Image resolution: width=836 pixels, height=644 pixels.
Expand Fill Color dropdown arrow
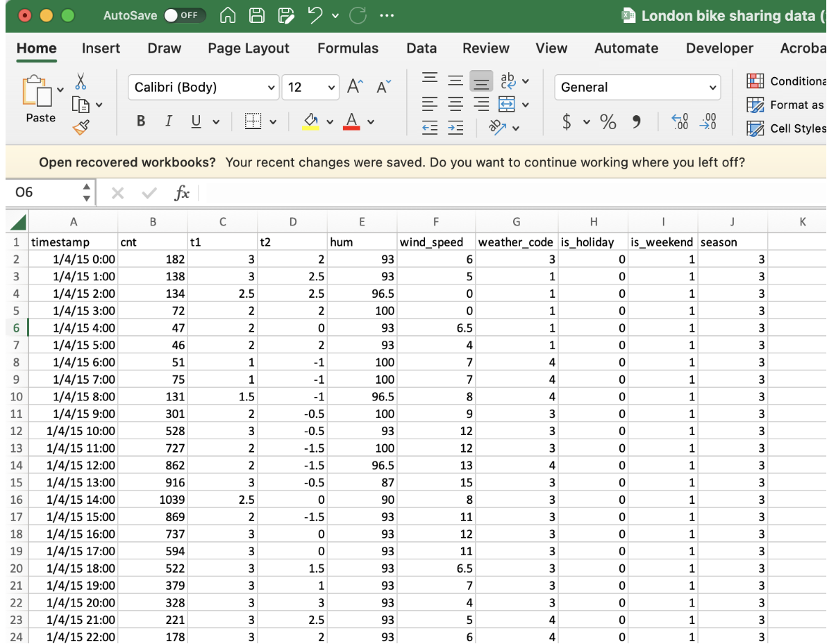point(330,122)
